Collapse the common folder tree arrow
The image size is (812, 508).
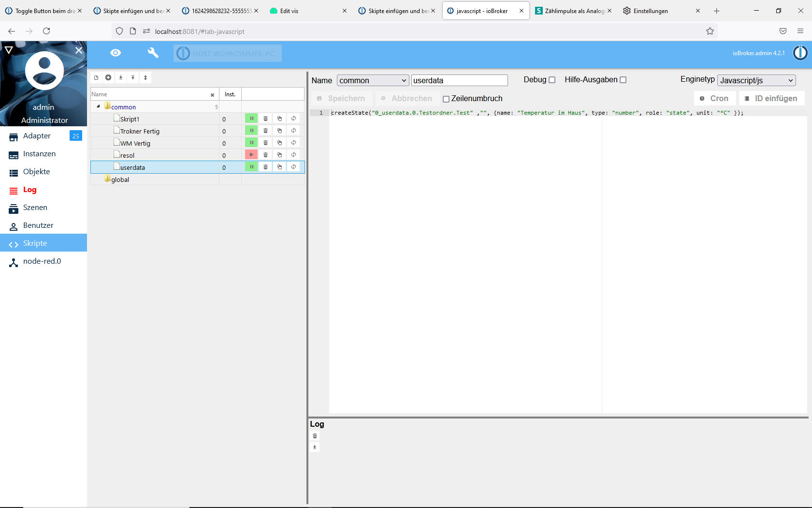tap(98, 106)
